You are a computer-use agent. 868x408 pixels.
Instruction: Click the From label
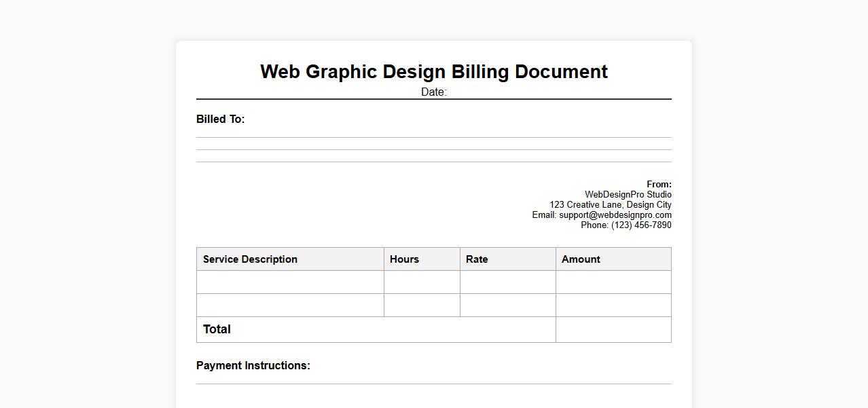click(659, 184)
